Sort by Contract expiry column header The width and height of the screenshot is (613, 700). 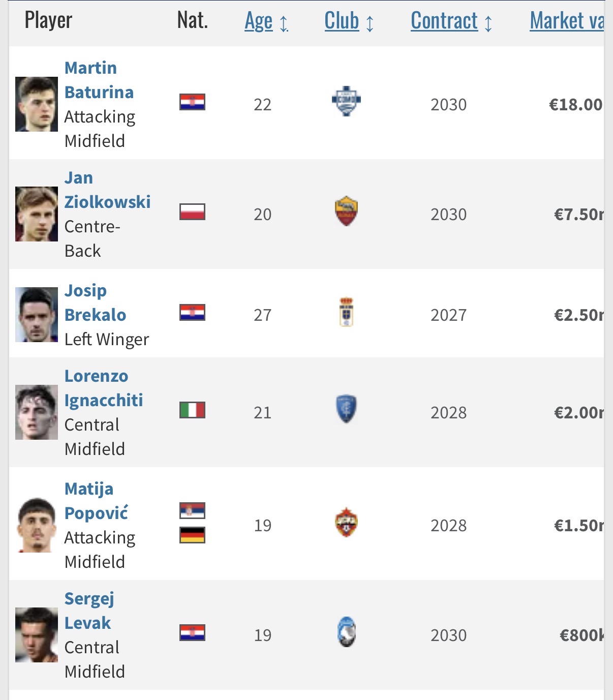click(444, 21)
